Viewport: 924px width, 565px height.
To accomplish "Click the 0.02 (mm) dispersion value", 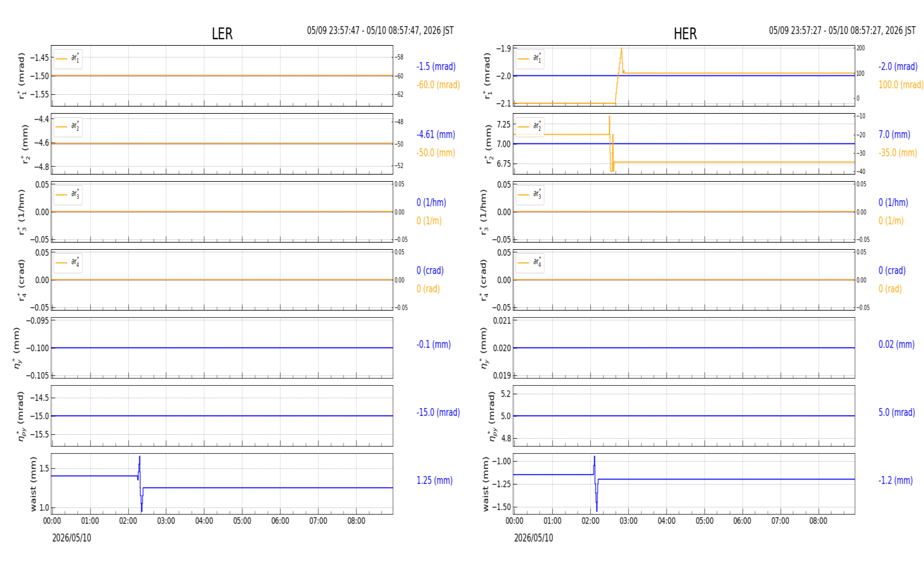I will click(x=897, y=345).
